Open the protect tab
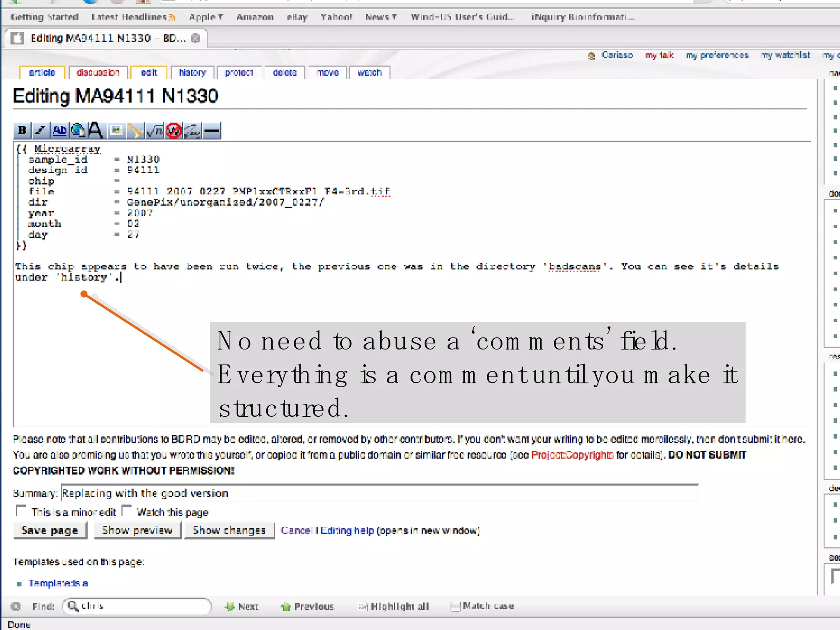The height and width of the screenshot is (630, 840). [239, 73]
